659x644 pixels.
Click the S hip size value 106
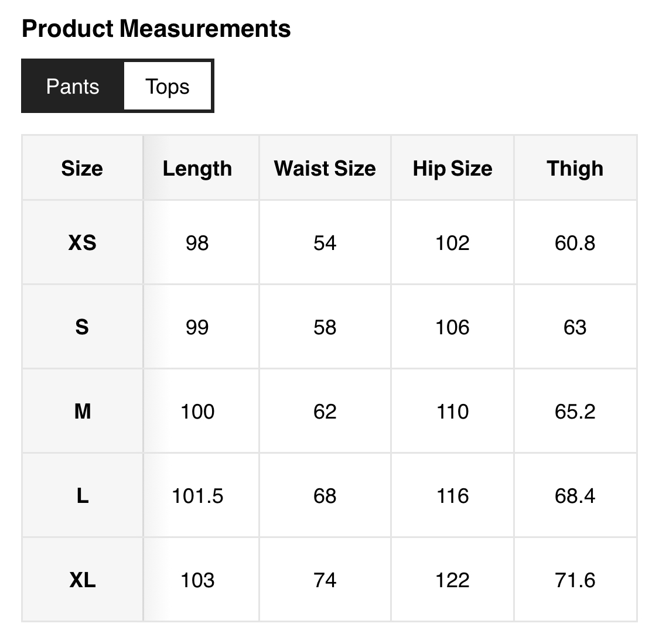tap(452, 327)
